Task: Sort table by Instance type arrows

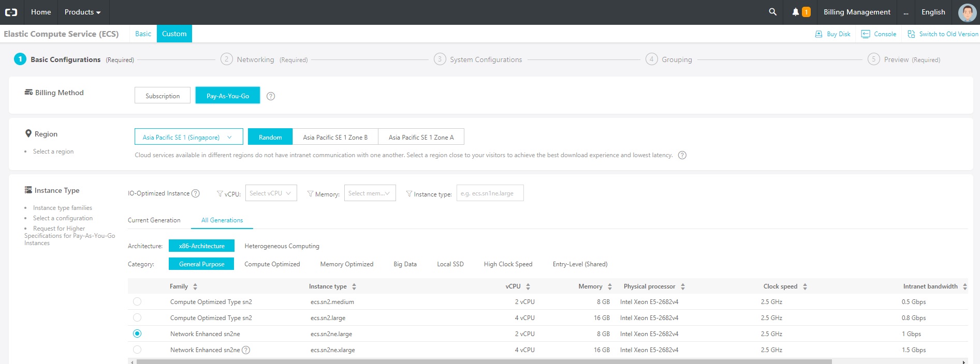Action: tap(354, 286)
